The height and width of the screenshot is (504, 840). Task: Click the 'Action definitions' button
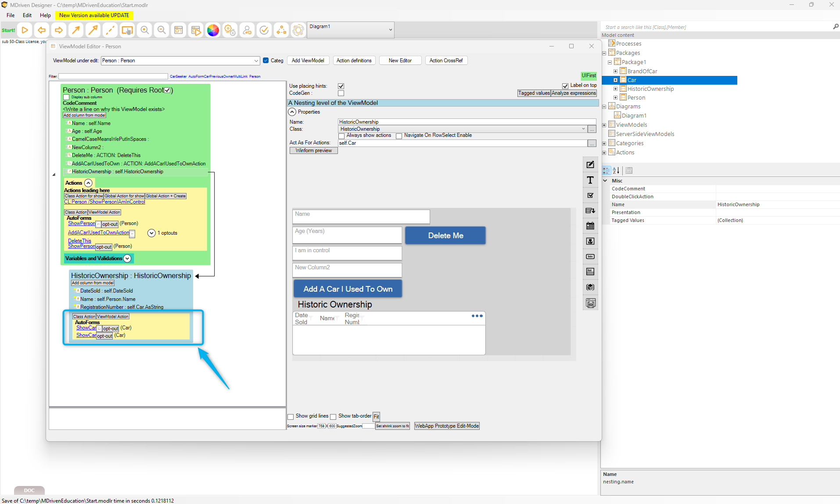coord(354,61)
